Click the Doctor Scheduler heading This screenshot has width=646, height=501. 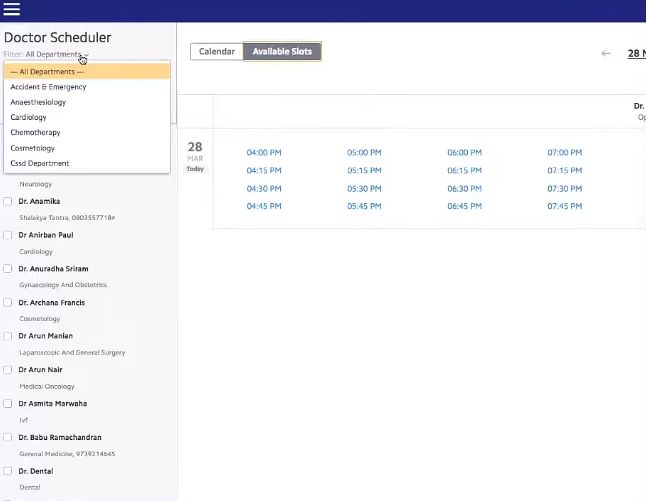[x=57, y=37]
